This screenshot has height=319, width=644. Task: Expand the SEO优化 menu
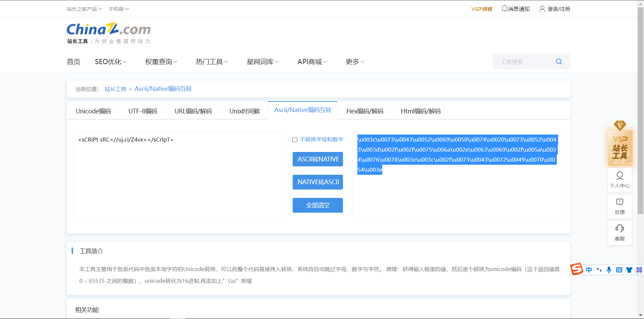[x=111, y=62]
